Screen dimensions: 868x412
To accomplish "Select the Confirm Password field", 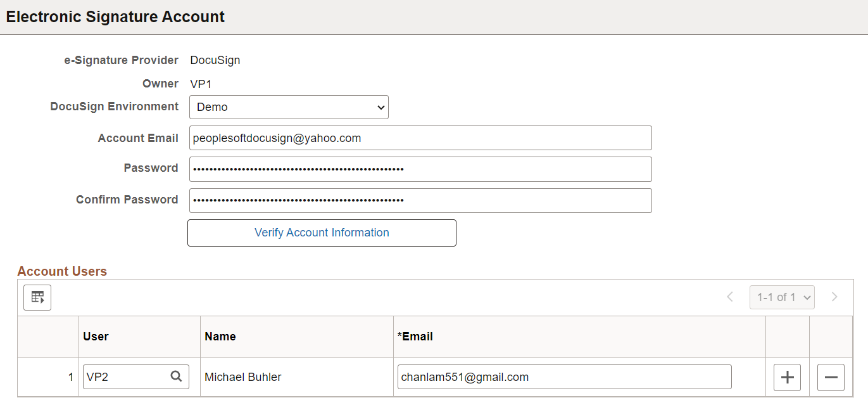I will coord(420,200).
